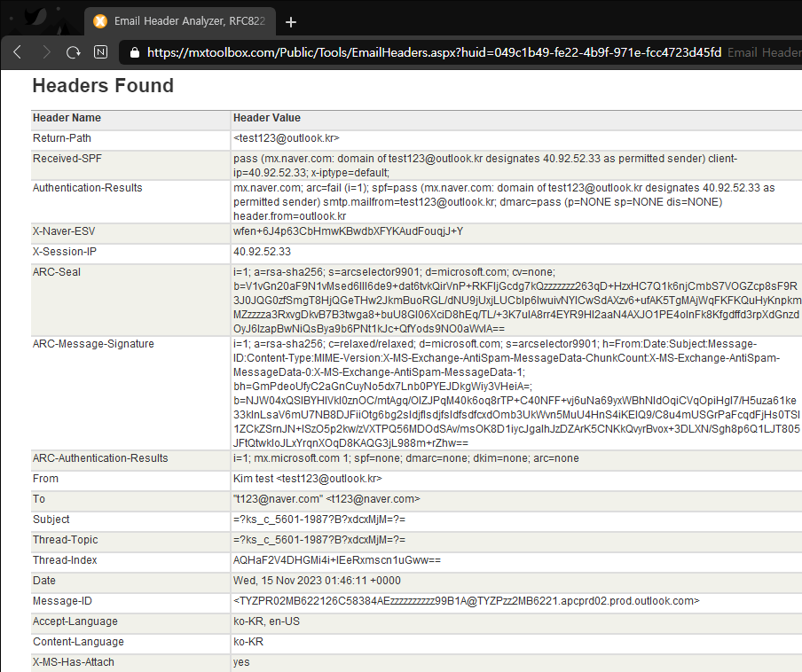Screen dimensions: 802x672
Task: Click the Thread-Topic encoded value
Action: (x=319, y=540)
